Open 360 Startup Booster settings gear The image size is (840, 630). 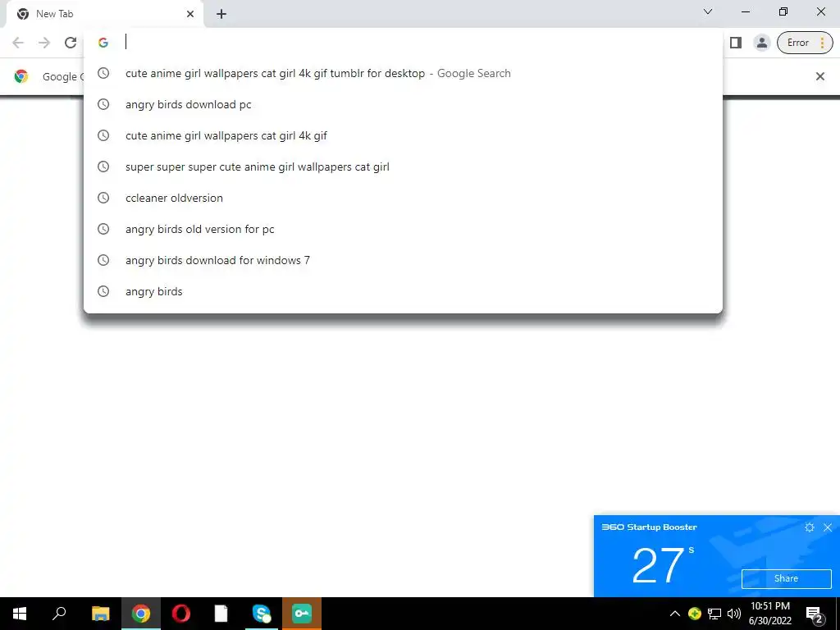[809, 527]
